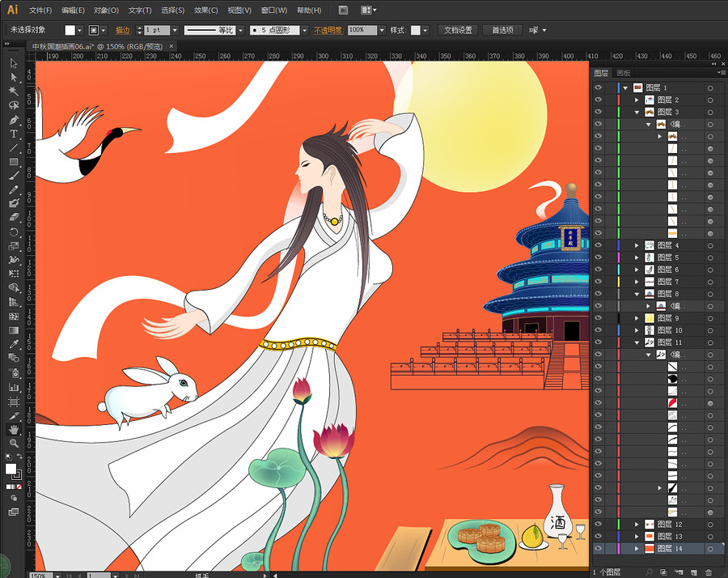The height and width of the screenshot is (578, 728).
Task: Open the 5 点圆形 brush dropdown
Action: pos(305,30)
